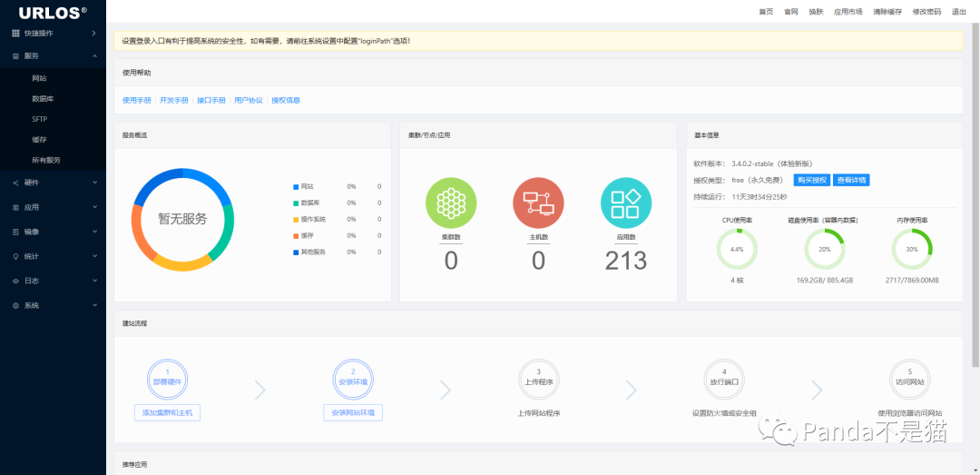Click the 服务 sidebar icon

(x=16, y=55)
